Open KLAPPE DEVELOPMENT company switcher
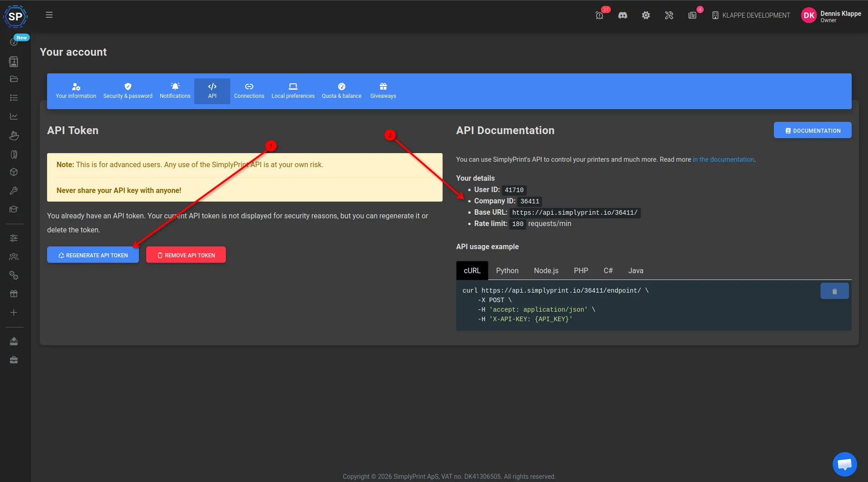The height and width of the screenshot is (482, 868). coord(751,15)
